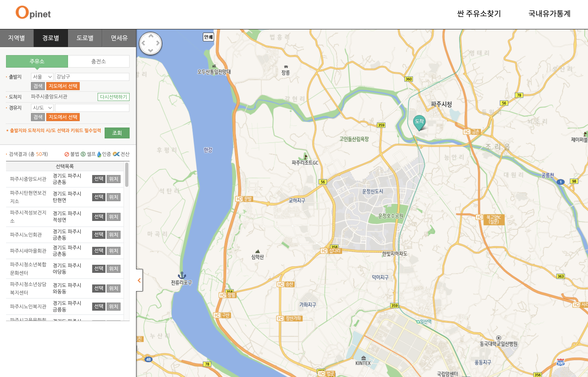Screen dimensions: 588x377
Task: Switch to 충전소 charging station mode
Action: pos(98,61)
